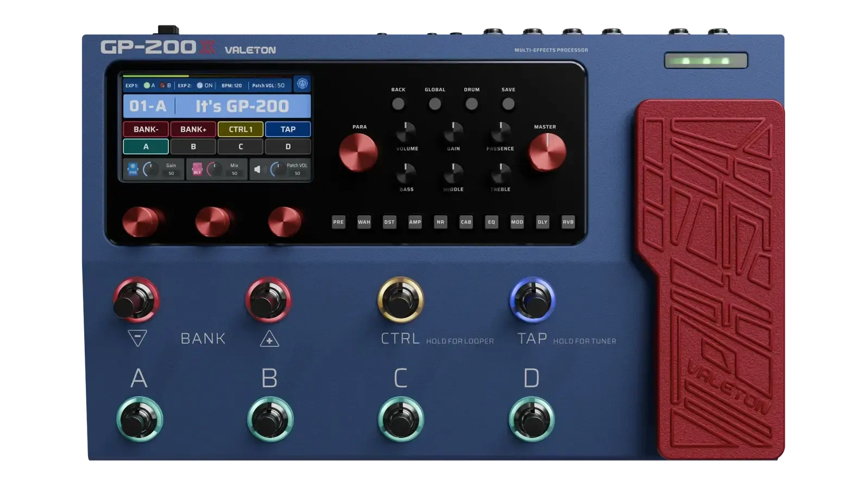This screenshot has height=488, width=868.
Task: Tap the blue PRE pedal icon
Action: (x=133, y=169)
